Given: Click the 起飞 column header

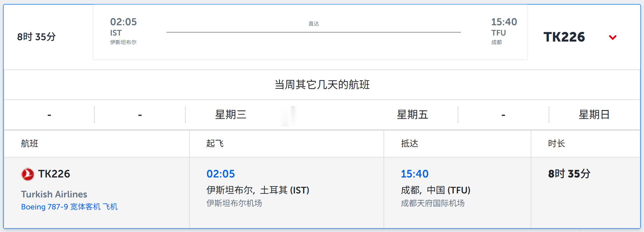Looking at the screenshot, I should (x=215, y=144).
